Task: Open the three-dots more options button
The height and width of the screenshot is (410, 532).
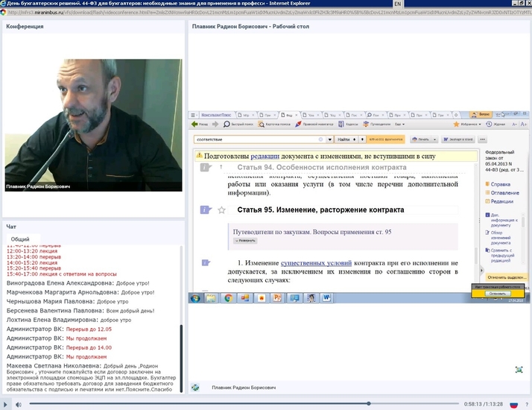Action: tap(483, 139)
